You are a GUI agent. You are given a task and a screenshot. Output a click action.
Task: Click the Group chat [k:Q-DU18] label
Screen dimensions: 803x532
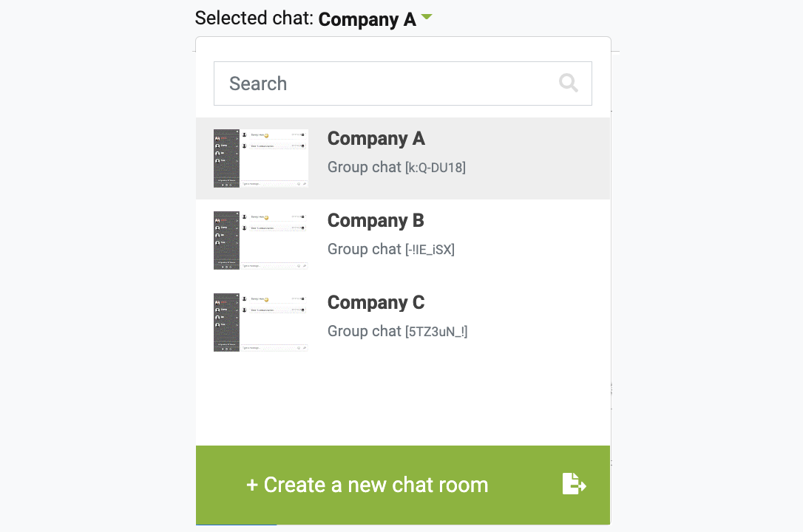click(396, 167)
